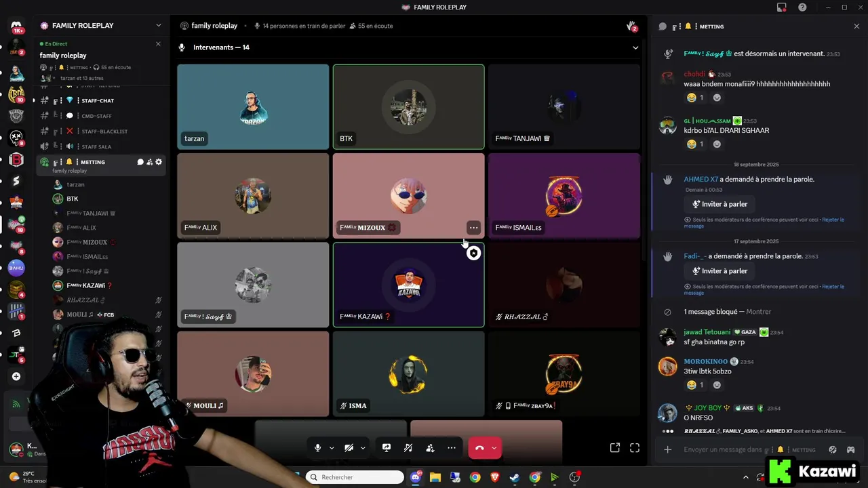Toggle the laughing reaction on HOUSSAM's message
This screenshot has height=488, width=868.
[x=695, y=144]
